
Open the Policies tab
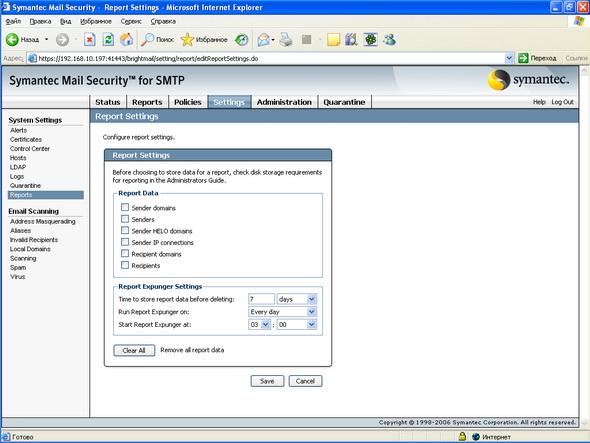click(187, 102)
